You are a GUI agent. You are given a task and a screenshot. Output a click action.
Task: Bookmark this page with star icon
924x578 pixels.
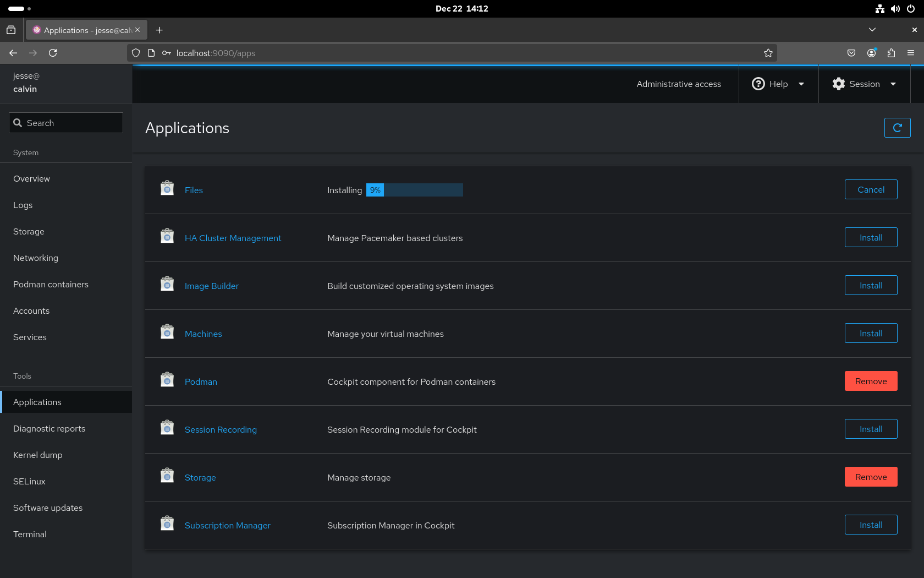pos(768,53)
